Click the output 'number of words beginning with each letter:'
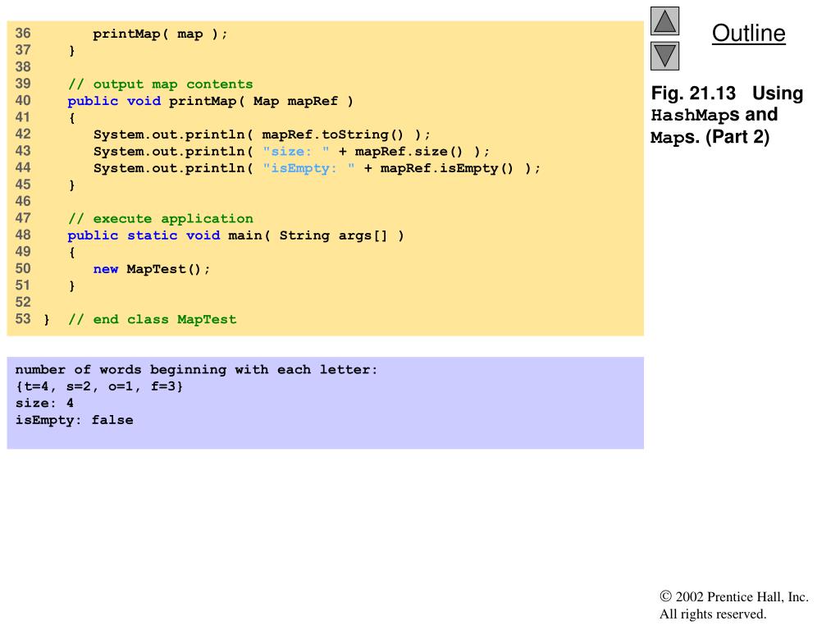 196,370
